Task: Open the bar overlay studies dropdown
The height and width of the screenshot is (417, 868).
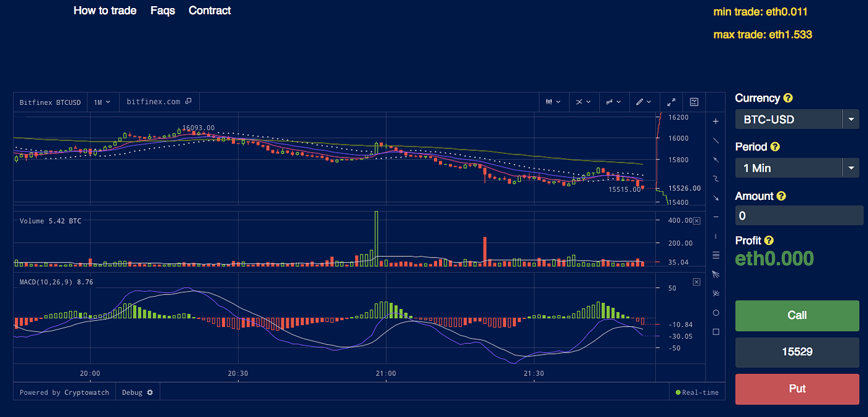Action: 614,102
